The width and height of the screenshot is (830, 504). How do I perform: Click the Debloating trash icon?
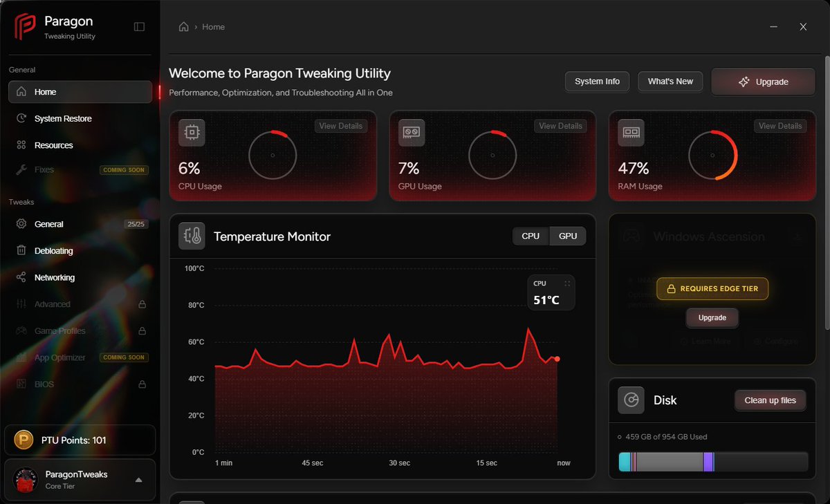pyautogui.click(x=21, y=251)
